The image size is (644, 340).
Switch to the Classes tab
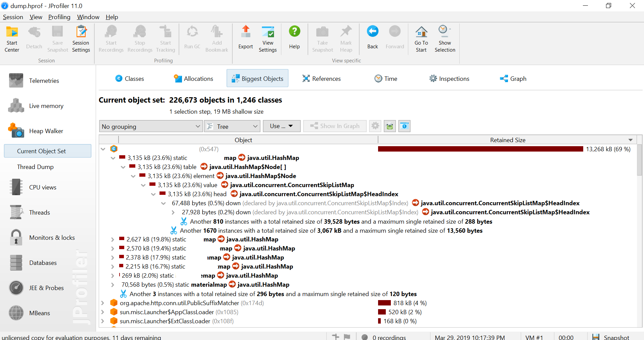[x=130, y=78]
